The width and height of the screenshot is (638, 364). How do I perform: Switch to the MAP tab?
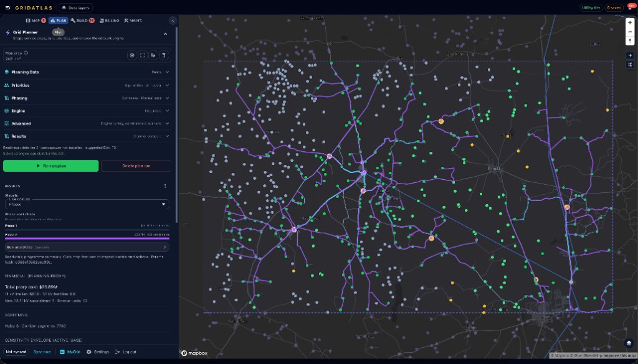(36, 21)
